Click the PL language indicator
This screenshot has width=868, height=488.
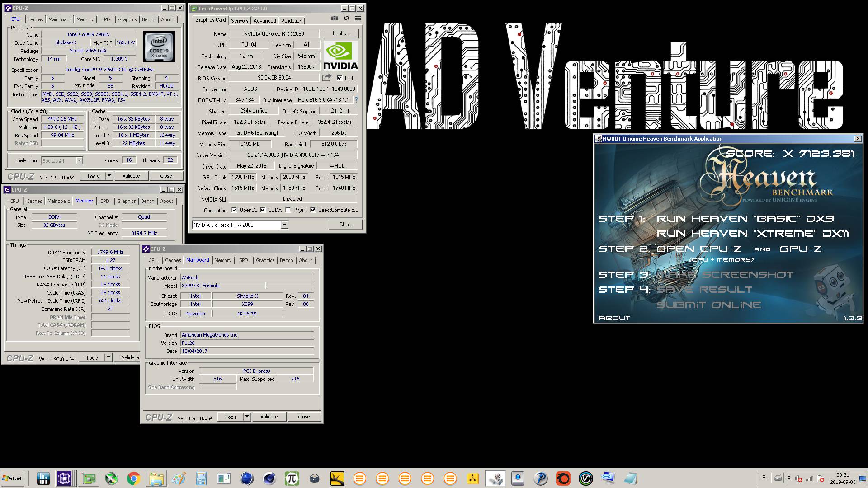(765, 478)
